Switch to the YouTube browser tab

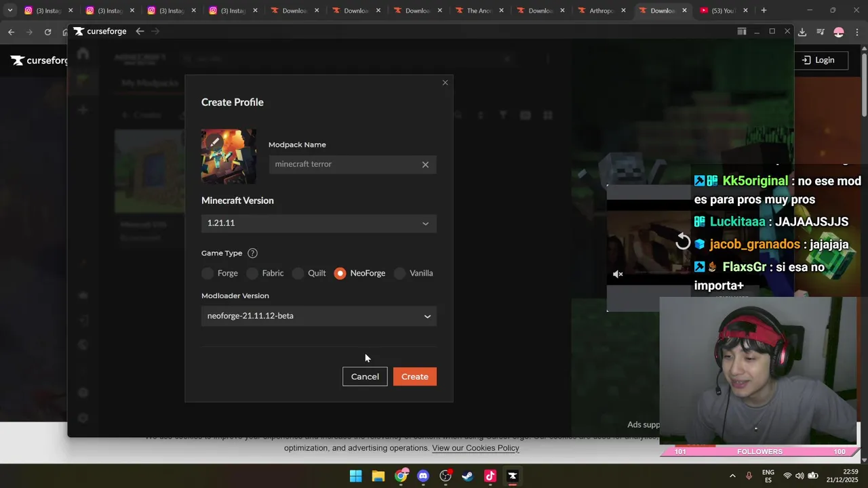[724, 10]
